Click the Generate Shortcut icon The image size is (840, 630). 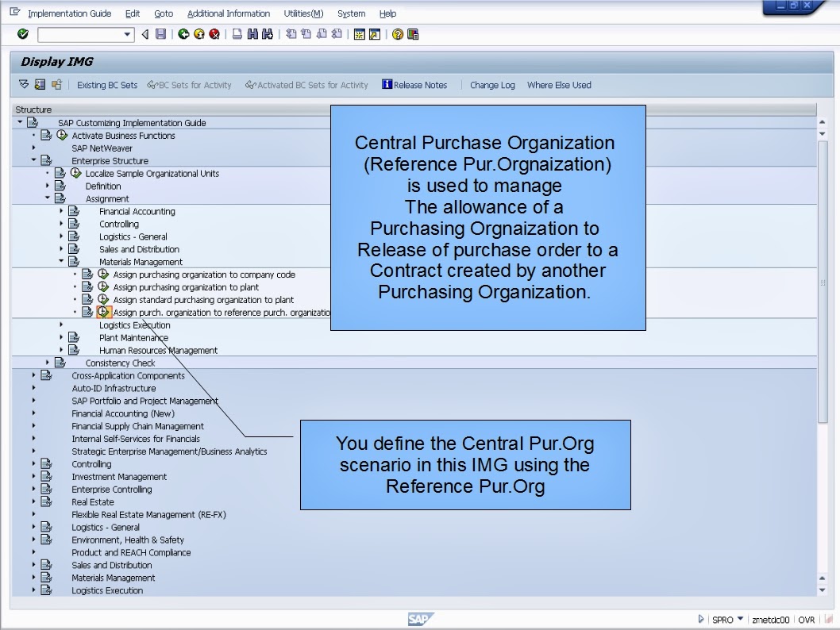click(x=375, y=34)
